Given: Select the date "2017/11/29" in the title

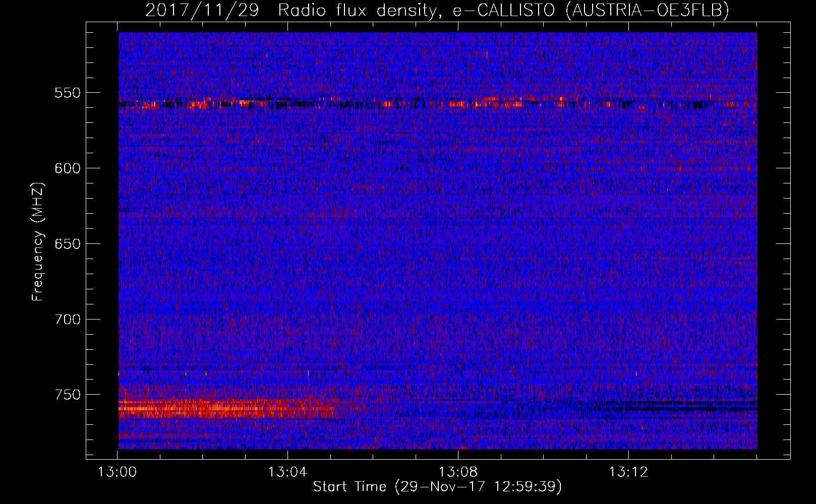Looking at the screenshot, I should pos(202,11).
